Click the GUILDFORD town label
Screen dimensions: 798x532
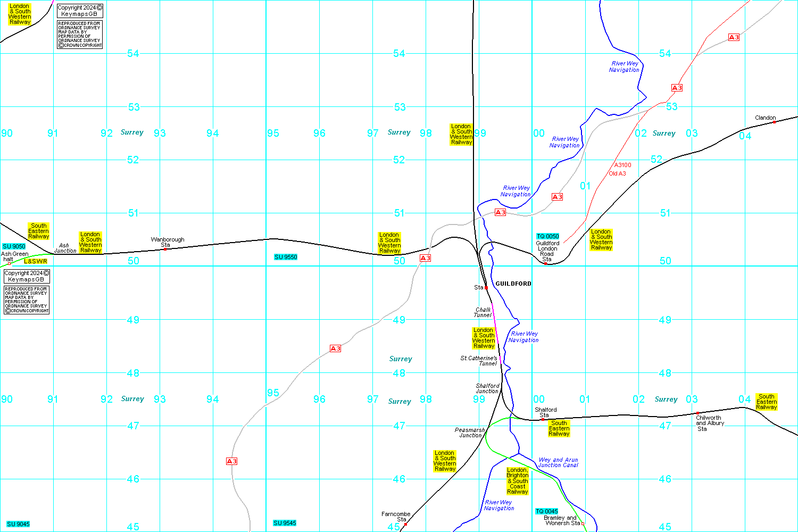click(513, 284)
